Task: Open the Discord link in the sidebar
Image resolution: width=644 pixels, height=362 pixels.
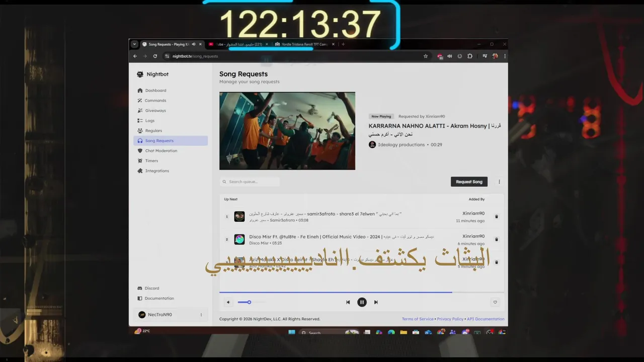Action: pos(148,288)
